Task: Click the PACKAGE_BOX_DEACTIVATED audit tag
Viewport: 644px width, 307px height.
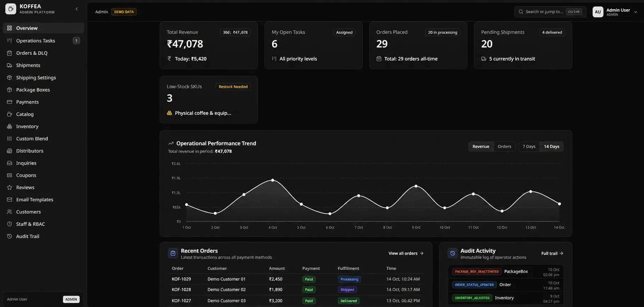Action: click(x=477, y=272)
